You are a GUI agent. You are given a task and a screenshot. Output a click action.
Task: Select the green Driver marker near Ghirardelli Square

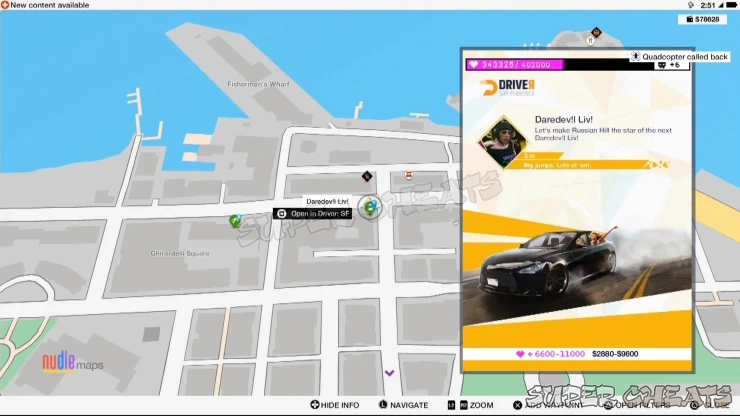[235, 220]
